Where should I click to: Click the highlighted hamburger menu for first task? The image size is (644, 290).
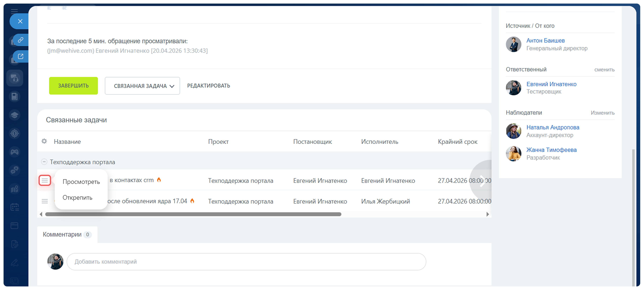[45, 180]
